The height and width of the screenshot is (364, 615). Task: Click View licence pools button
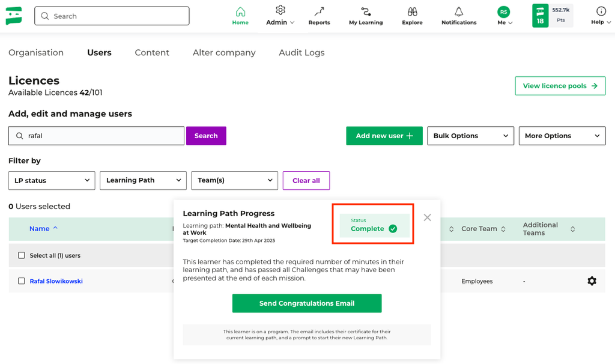tap(560, 86)
